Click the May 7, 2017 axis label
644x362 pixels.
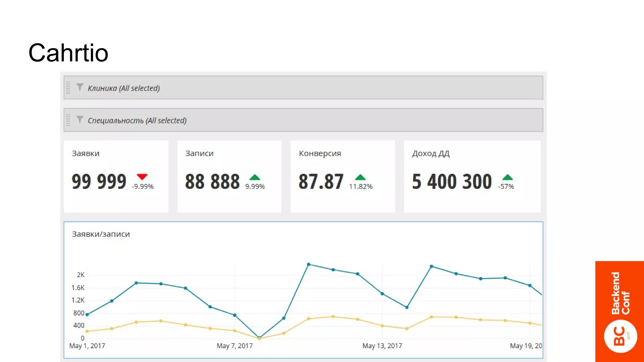(x=235, y=346)
